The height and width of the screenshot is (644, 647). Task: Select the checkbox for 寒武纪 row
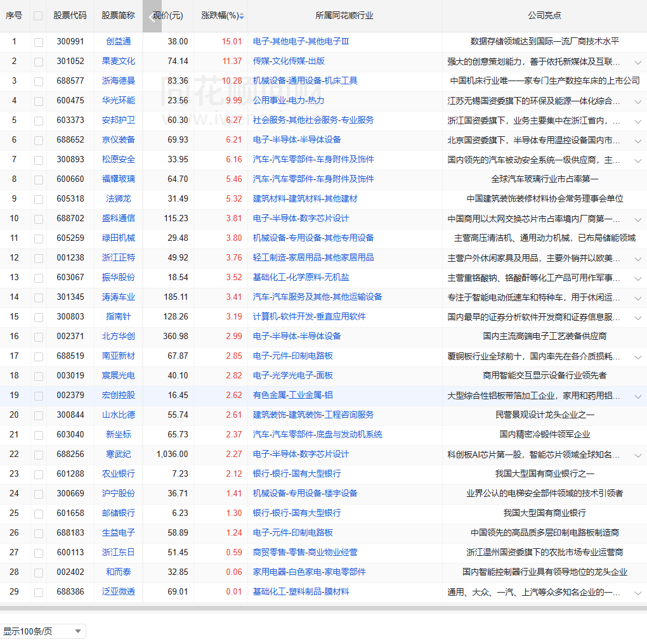tap(39, 454)
